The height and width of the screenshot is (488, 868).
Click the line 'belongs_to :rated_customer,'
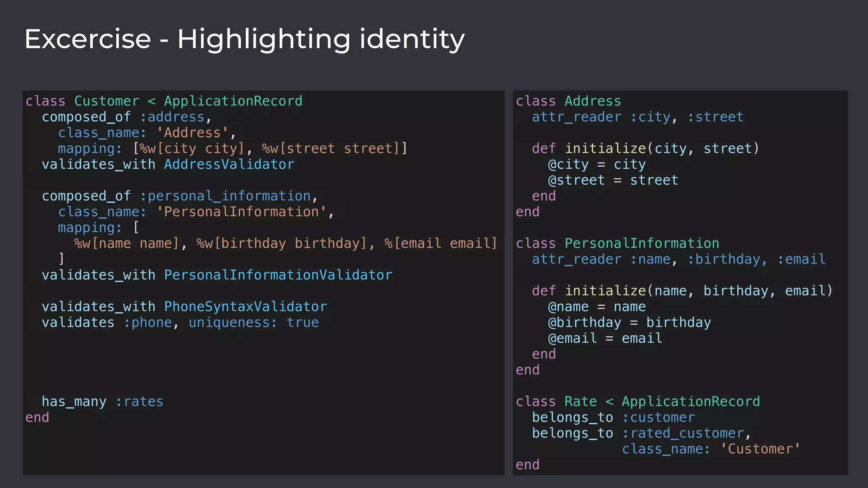[x=642, y=433]
